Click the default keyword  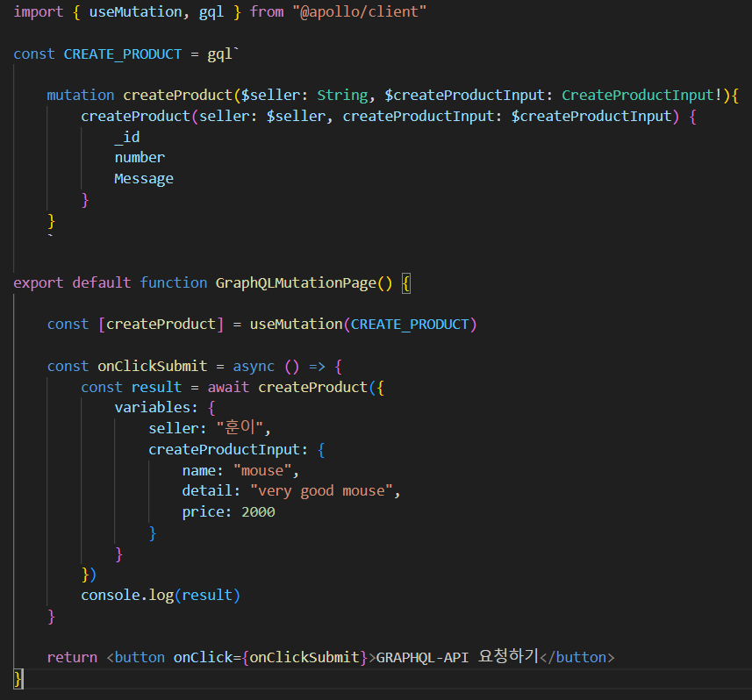tap(102, 282)
